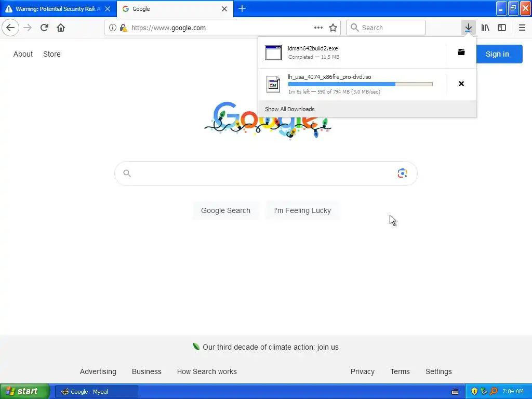Cancel the lh_usa_4074 iso download
The height and width of the screenshot is (399, 532).
tap(461, 84)
